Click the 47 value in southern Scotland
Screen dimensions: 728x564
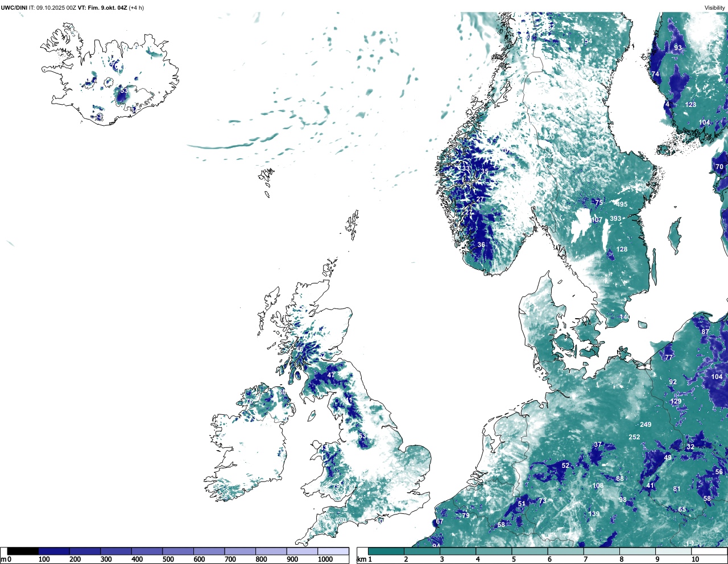pyautogui.click(x=331, y=375)
